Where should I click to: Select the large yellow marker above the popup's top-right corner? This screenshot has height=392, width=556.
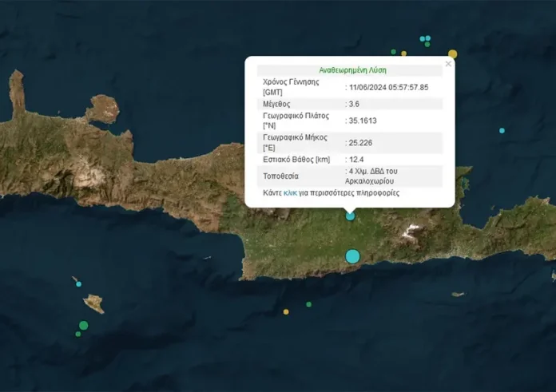452,53
